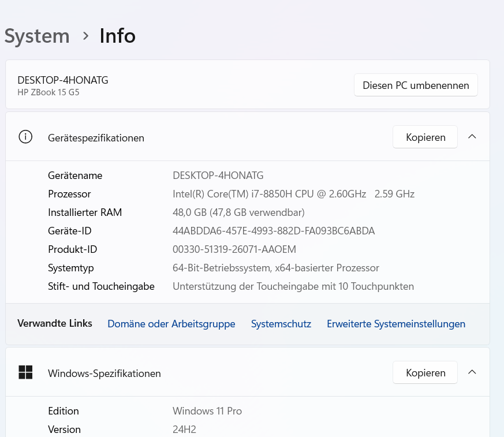This screenshot has height=437, width=504.
Task: Select the Toucheingabe mit 10 Touchpunkten value
Action: (x=293, y=286)
